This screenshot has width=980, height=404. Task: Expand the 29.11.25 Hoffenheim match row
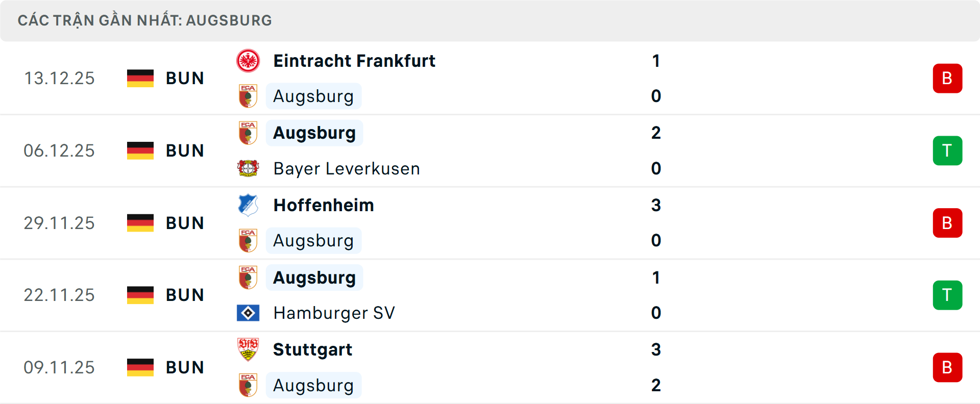[x=490, y=222]
